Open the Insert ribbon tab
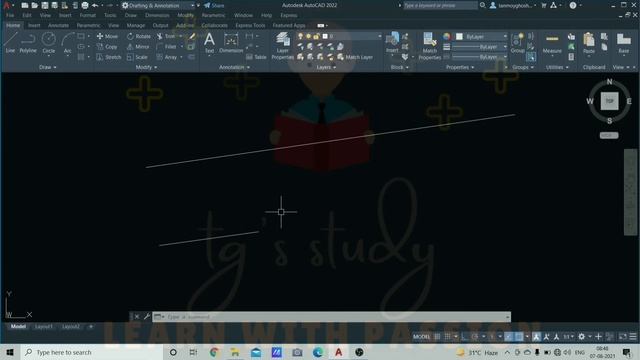This screenshot has height=360, width=640. click(34, 25)
